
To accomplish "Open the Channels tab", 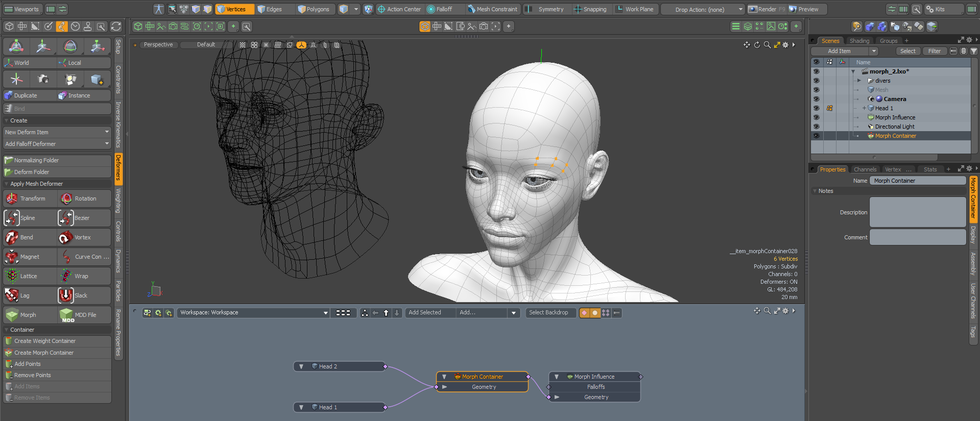I will pos(865,169).
